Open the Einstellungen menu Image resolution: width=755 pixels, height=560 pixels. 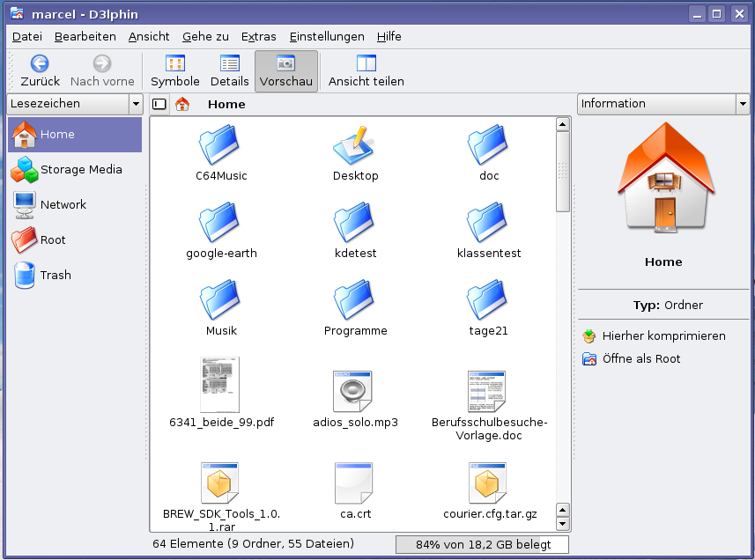pyautogui.click(x=326, y=36)
